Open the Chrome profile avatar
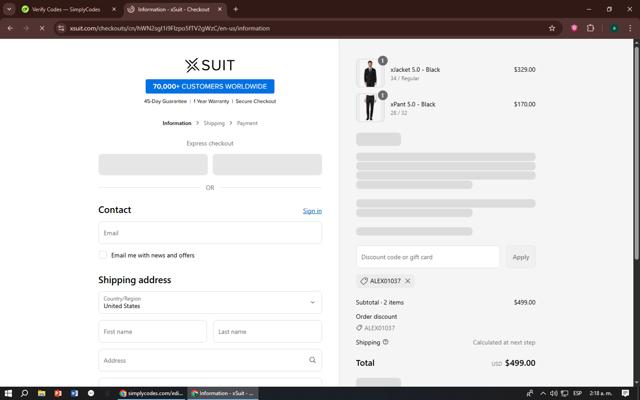Viewport: 640px width, 400px height. (x=614, y=28)
